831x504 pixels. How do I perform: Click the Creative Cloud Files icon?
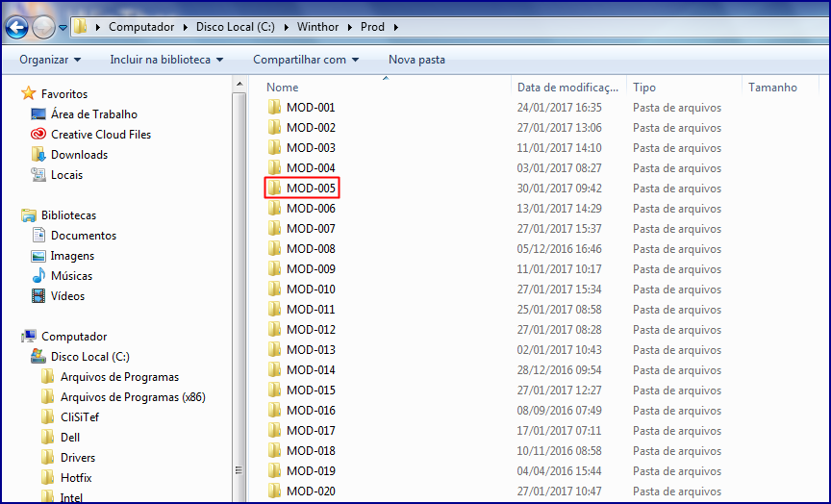click(38, 134)
